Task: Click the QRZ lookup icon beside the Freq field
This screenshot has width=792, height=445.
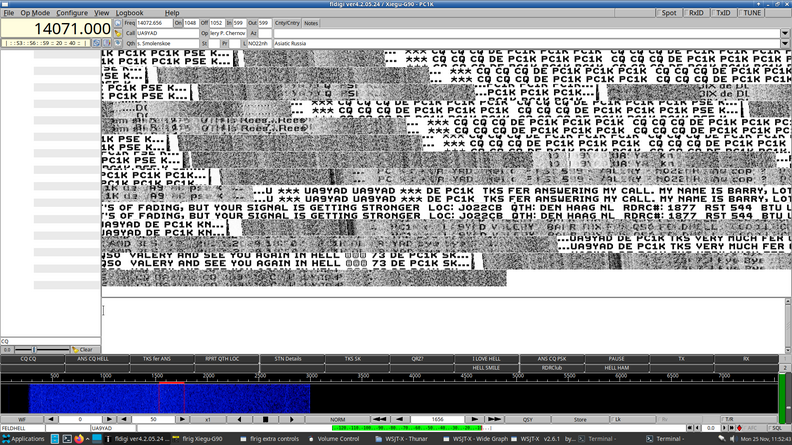Action: (x=118, y=23)
